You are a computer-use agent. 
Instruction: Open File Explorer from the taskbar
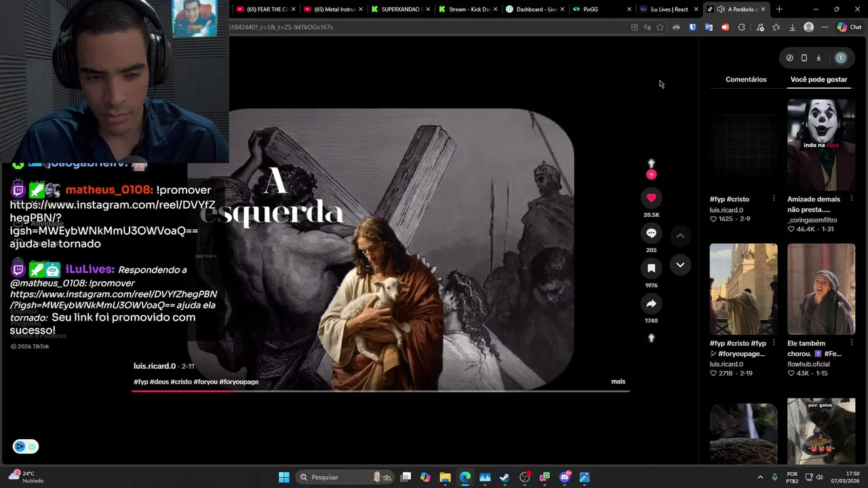tap(445, 477)
